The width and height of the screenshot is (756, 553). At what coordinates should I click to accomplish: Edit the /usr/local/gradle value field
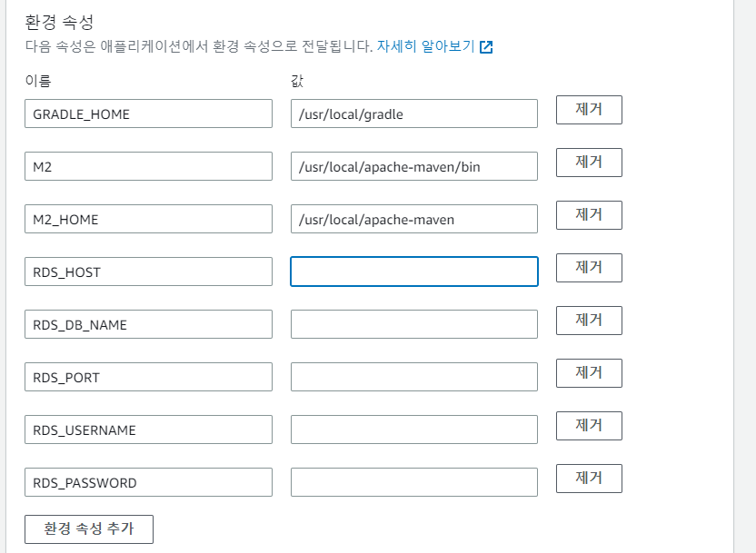(414, 114)
